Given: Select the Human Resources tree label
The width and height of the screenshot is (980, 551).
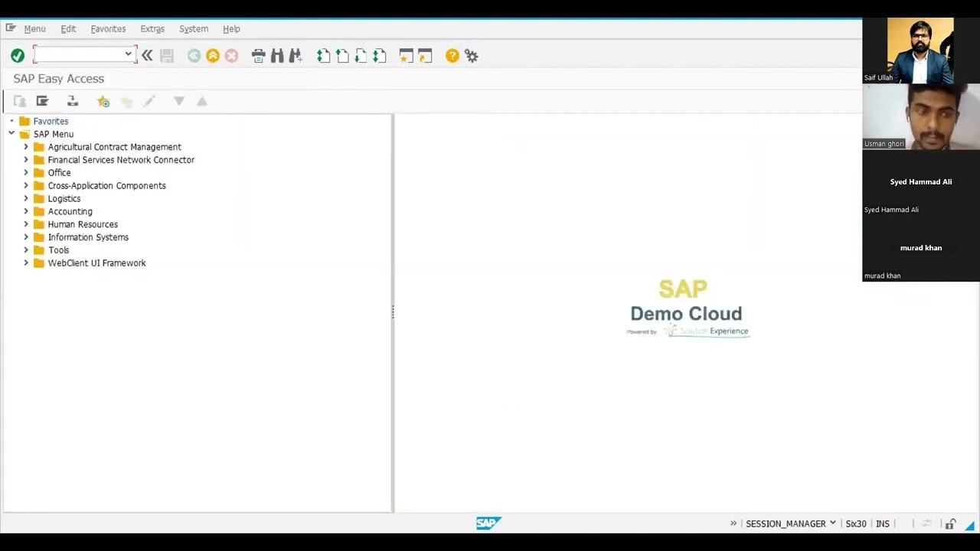Looking at the screenshot, I should click(x=83, y=224).
